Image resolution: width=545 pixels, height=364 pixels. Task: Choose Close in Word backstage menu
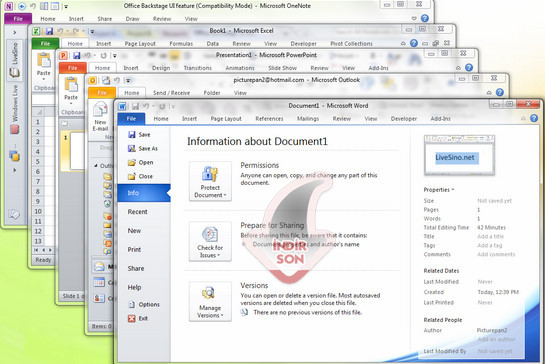(140, 176)
